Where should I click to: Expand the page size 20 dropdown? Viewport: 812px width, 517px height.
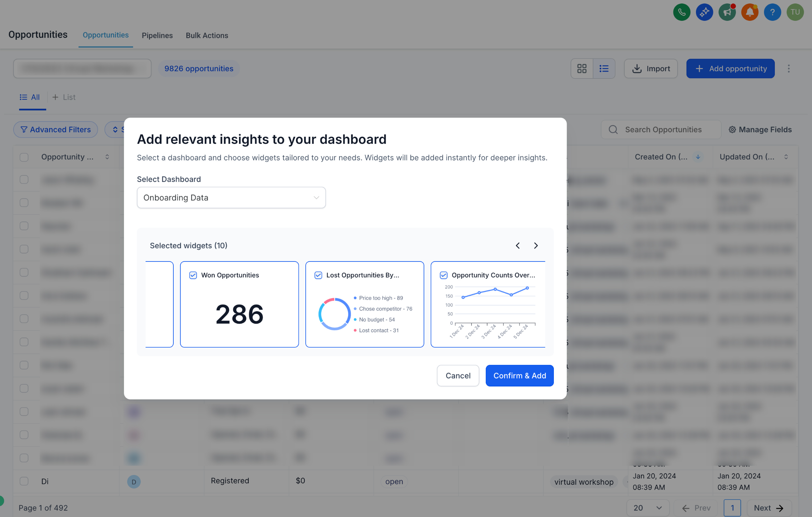(648, 508)
